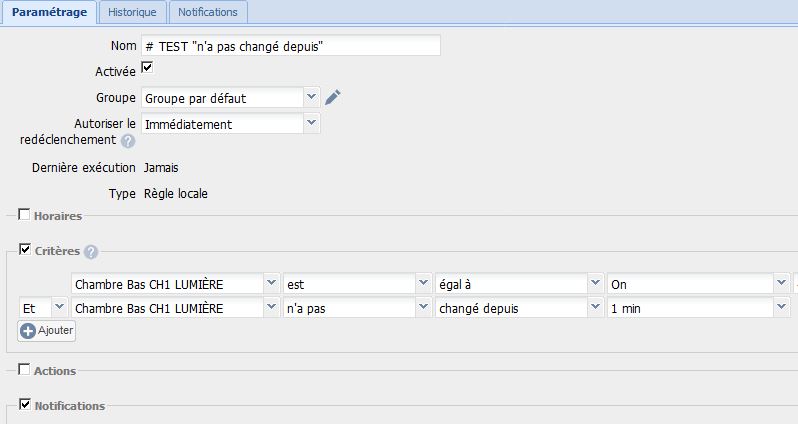This screenshot has height=424, width=798.
Task: Click the Ajouter button to add criterion
Action: tap(47, 330)
